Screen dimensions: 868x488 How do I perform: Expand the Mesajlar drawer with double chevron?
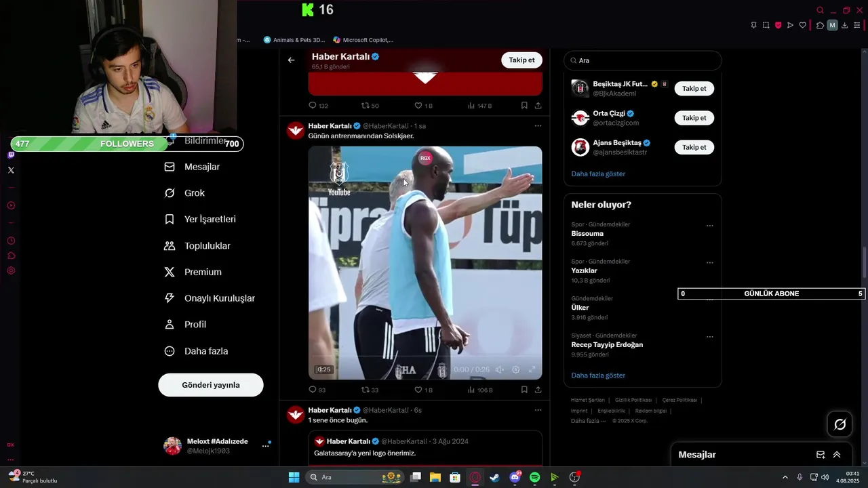(x=837, y=455)
